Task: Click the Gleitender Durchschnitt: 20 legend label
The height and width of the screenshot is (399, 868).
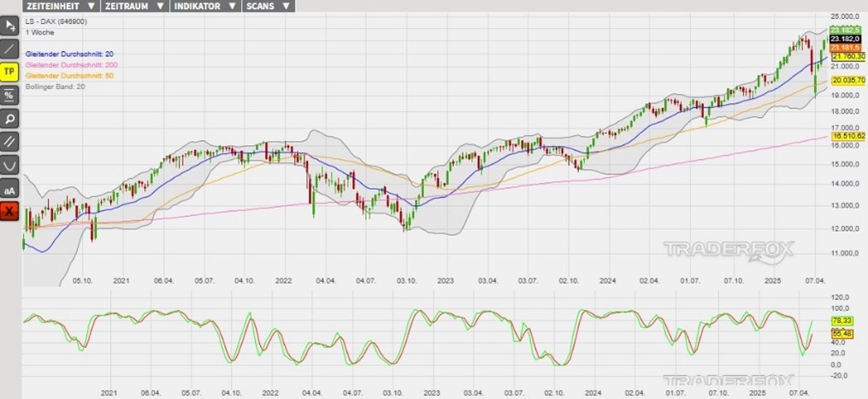Action: pyautogui.click(x=71, y=54)
